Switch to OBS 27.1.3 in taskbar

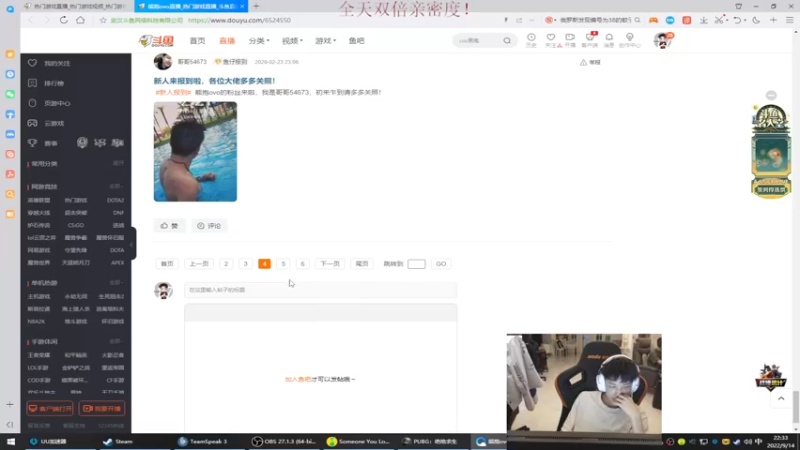(285, 441)
